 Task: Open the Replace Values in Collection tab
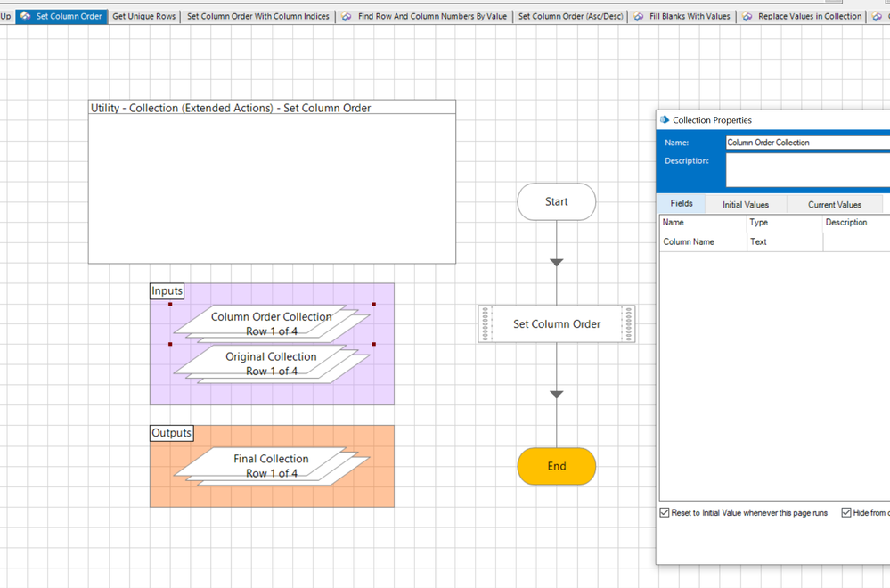click(803, 16)
